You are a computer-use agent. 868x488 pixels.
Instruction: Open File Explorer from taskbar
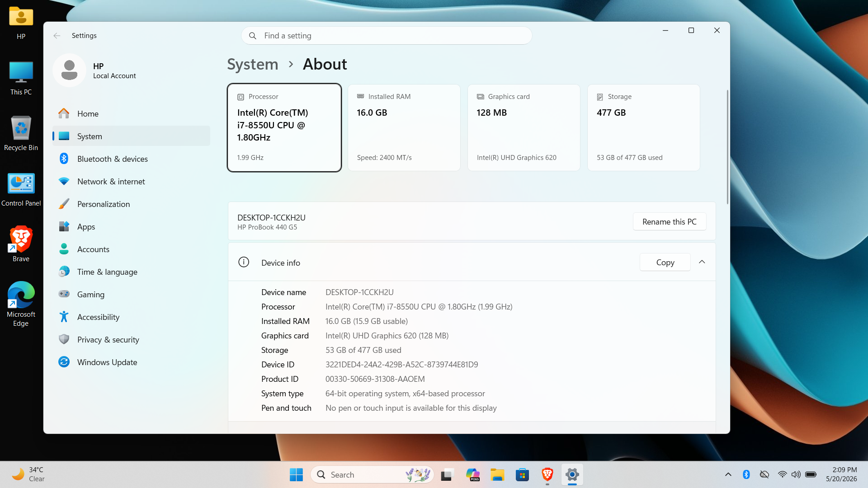coord(497,474)
